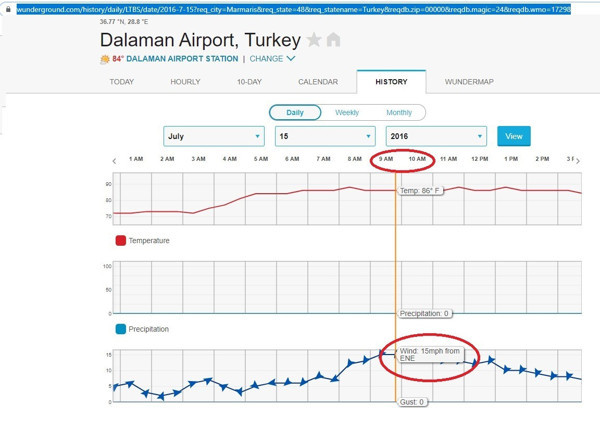Click the 'Gust: 0' chart tooltip
Screen dimensions: 600x429
[x=412, y=402]
